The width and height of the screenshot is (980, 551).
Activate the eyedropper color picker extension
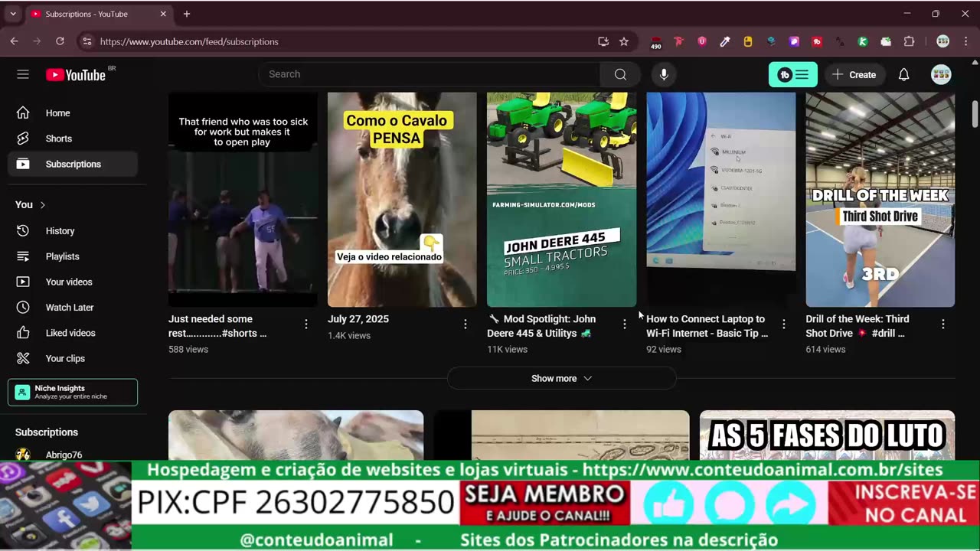coord(725,41)
